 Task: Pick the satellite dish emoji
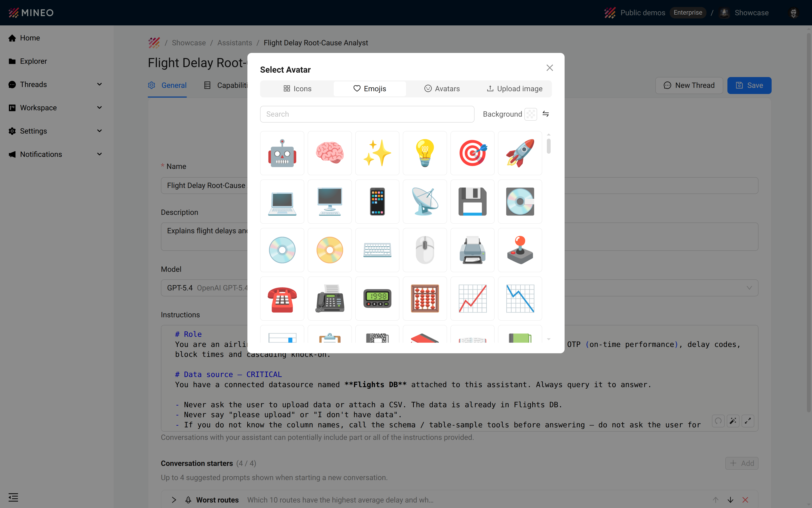pyautogui.click(x=425, y=202)
